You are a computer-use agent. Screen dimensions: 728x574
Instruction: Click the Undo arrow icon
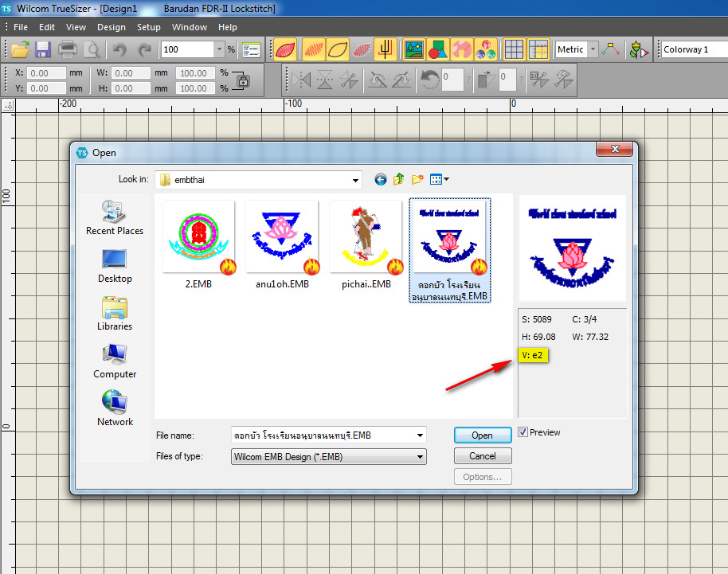click(x=119, y=49)
